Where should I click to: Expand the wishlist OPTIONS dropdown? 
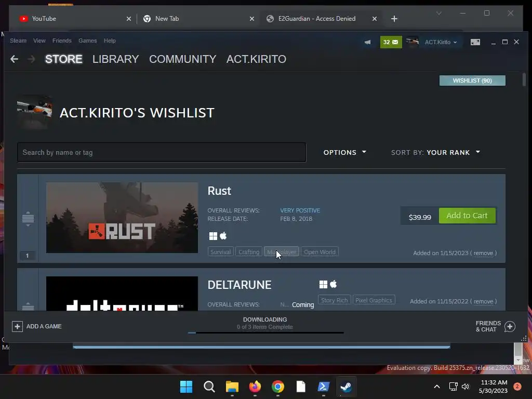[345, 152]
